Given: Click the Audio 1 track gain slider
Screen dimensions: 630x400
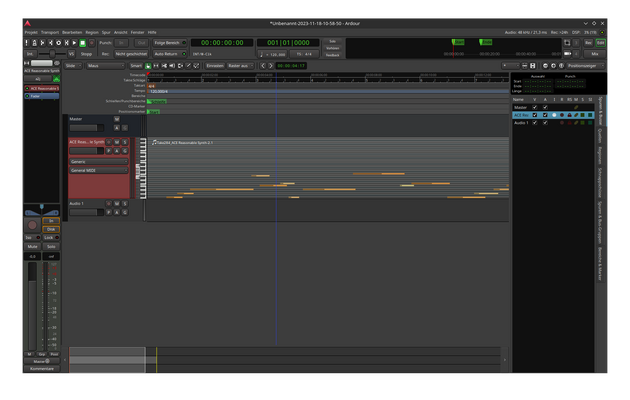Looking at the screenshot, I should click(x=86, y=212).
